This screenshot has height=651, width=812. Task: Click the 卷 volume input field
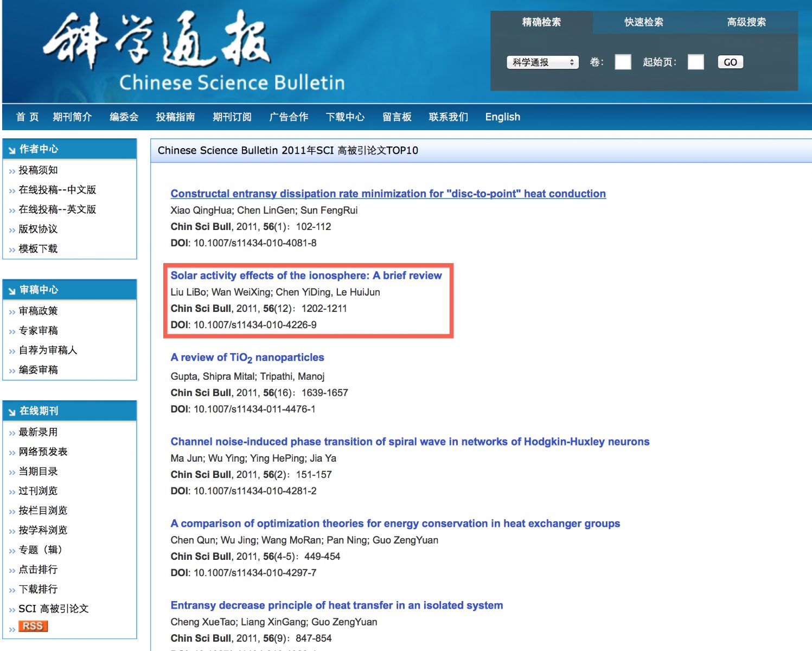[x=623, y=62]
